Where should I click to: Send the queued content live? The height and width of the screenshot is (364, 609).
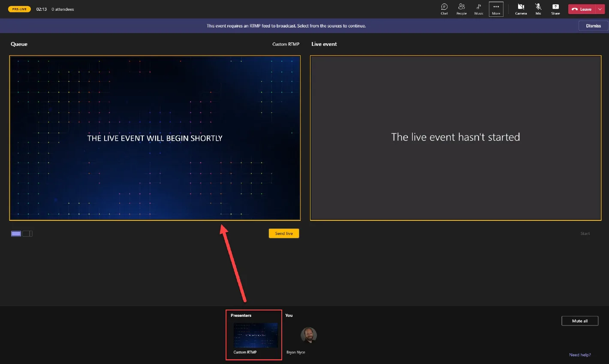pos(284,233)
